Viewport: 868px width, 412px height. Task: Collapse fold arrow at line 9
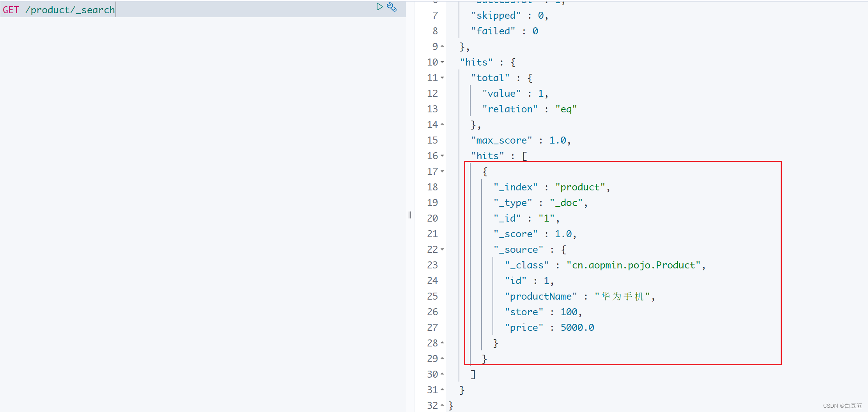(442, 46)
